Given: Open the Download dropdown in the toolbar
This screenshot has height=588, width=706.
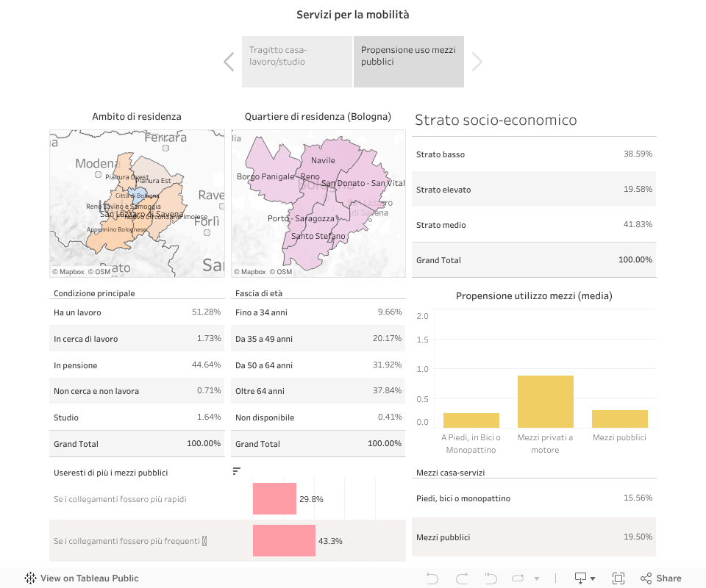Looking at the screenshot, I should pyautogui.click(x=585, y=578).
